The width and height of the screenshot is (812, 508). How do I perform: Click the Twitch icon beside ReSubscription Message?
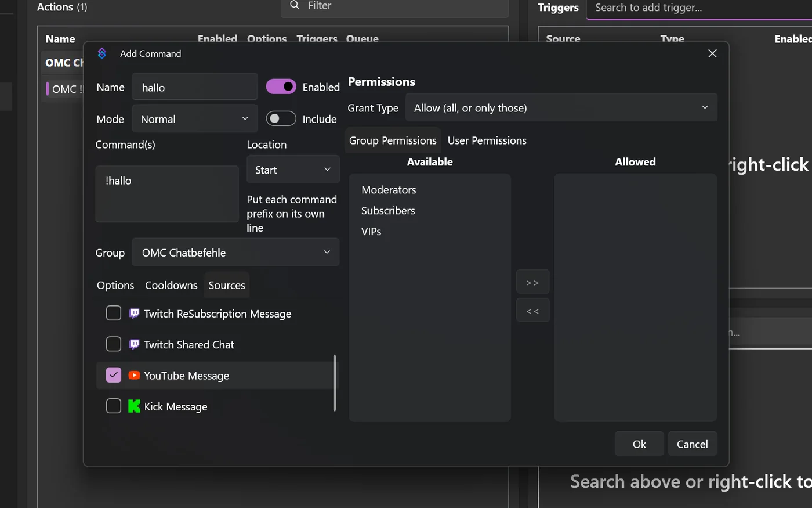(134, 314)
